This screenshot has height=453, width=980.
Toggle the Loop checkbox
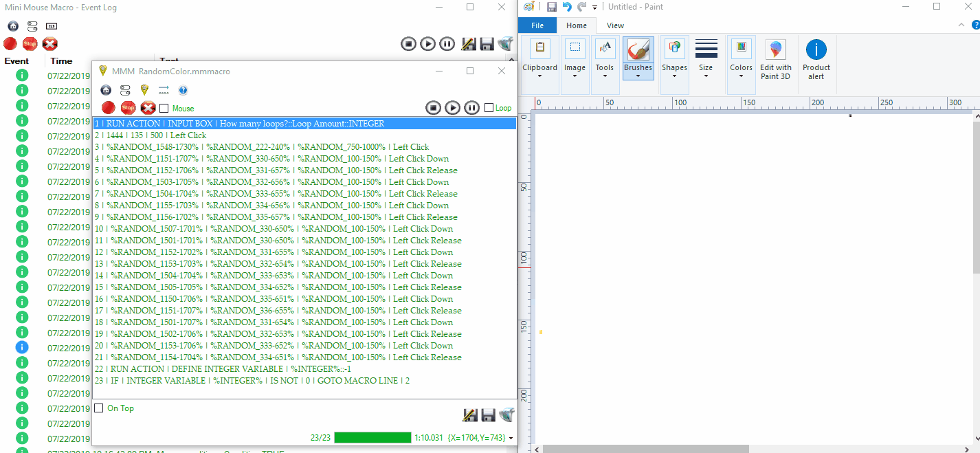[x=489, y=107]
